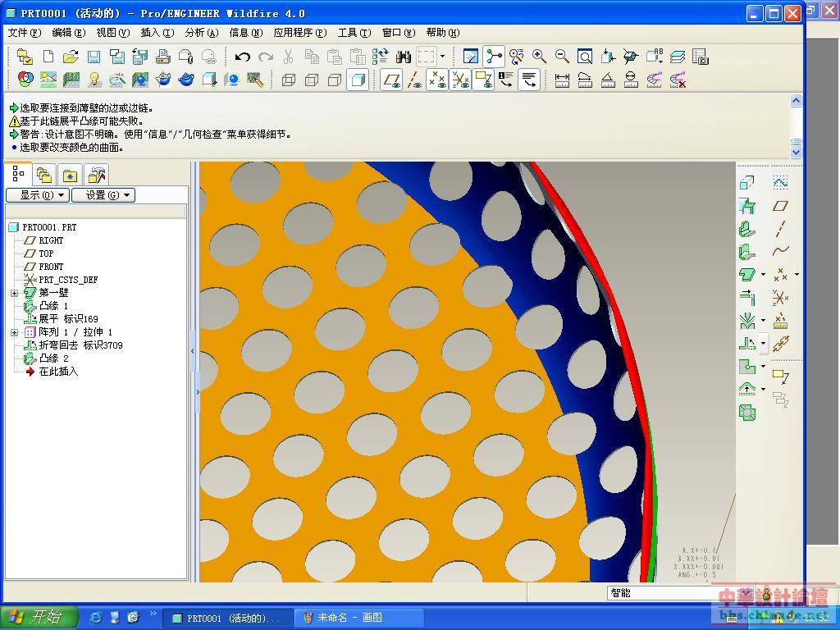Click the Print icon in the toolbar
The image size is (840, 630).
[x=163, y=57]
